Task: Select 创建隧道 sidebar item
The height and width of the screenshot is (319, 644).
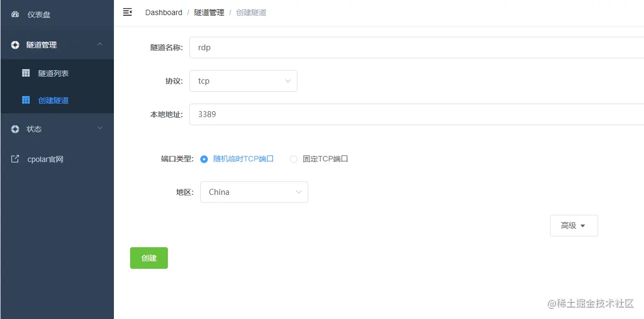Action: 57,100
